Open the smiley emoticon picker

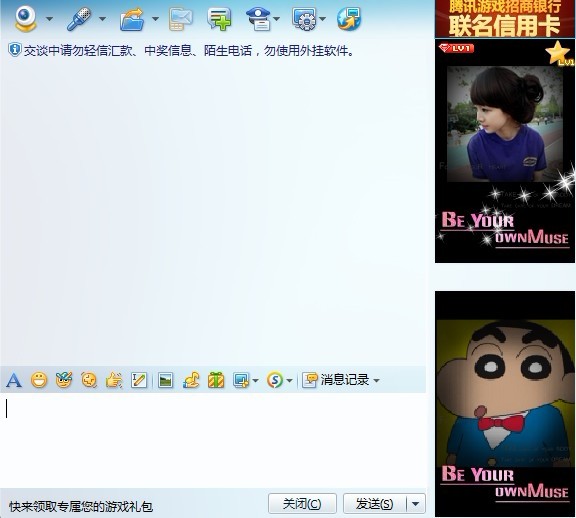39,380
